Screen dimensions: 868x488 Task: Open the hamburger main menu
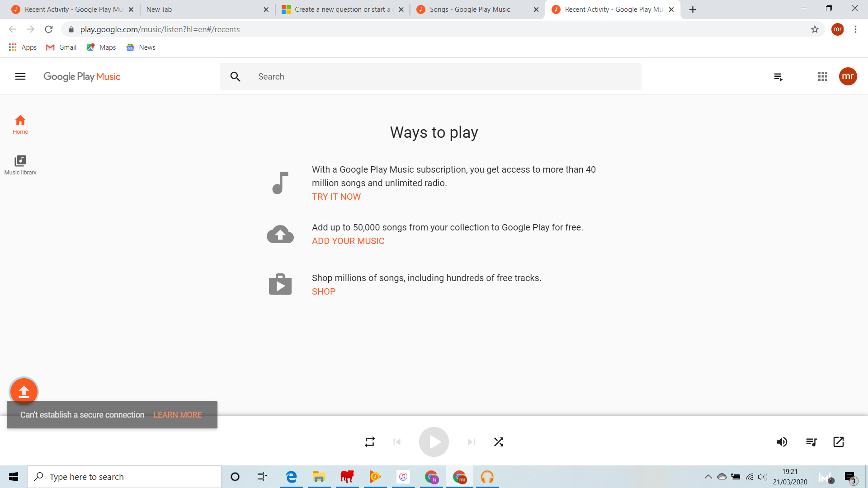click(x=20, y=76)
